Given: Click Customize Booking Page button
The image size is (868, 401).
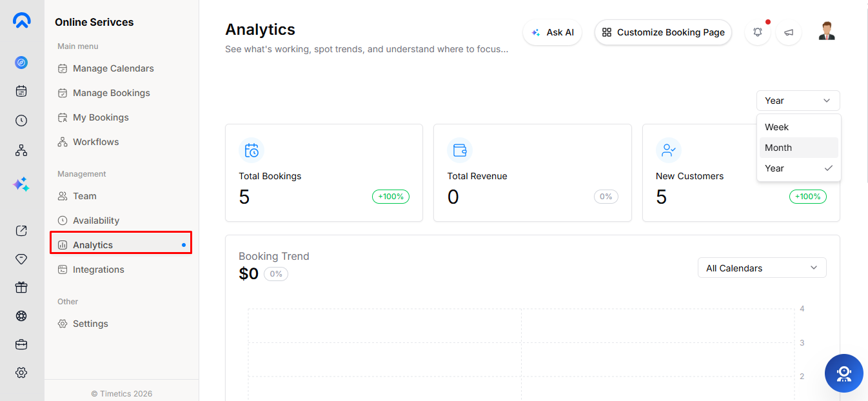Looking at the screenshot, I should [x=663, y=32].
